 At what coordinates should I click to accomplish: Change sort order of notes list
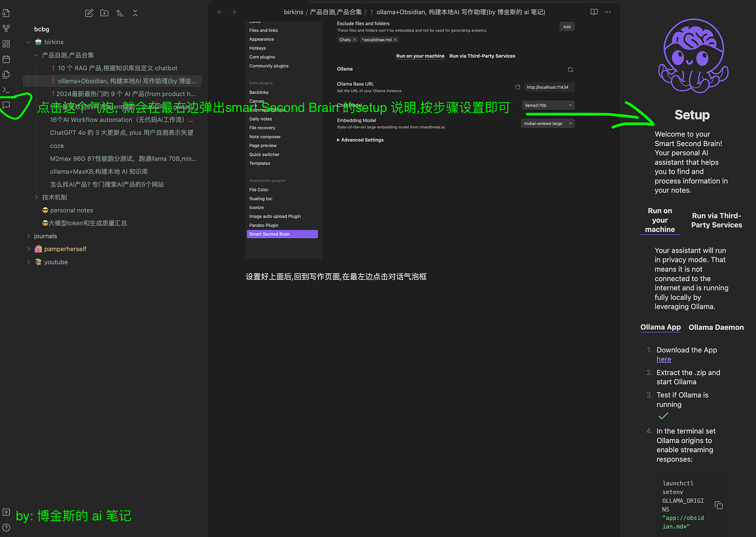[119, 13]
